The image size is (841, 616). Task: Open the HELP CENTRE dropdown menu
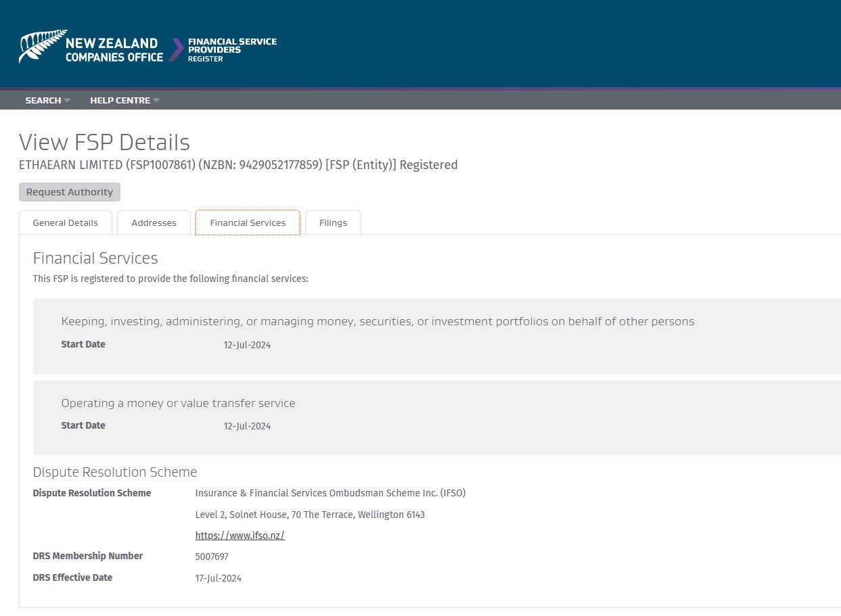(124, 100)
